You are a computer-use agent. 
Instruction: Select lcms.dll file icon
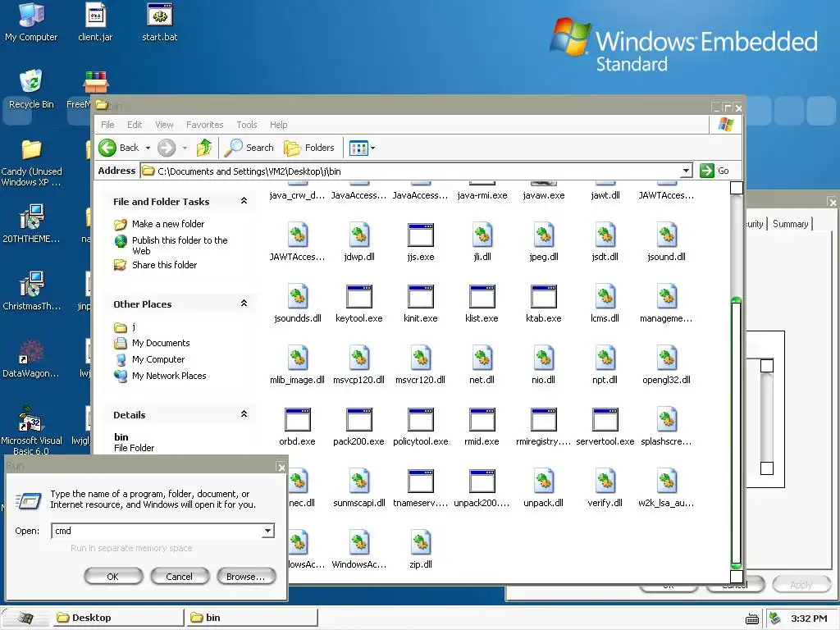[x=605, y=297]
